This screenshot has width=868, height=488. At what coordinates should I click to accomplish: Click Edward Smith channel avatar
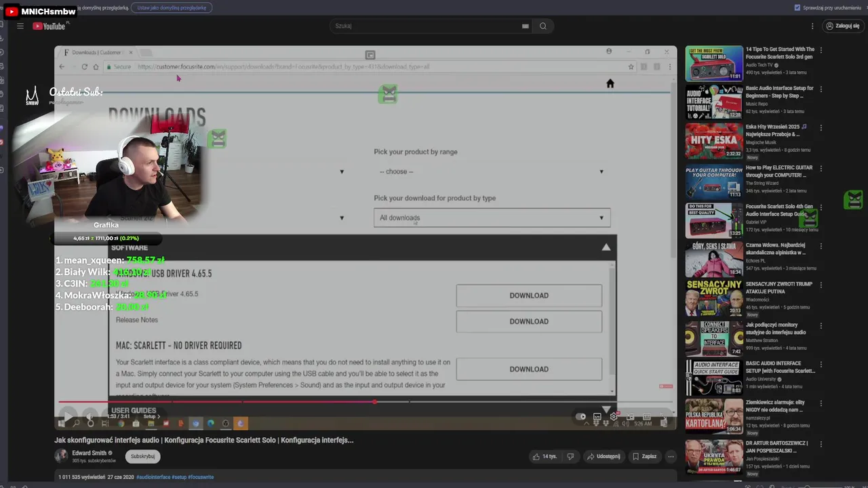coord(61,456)
